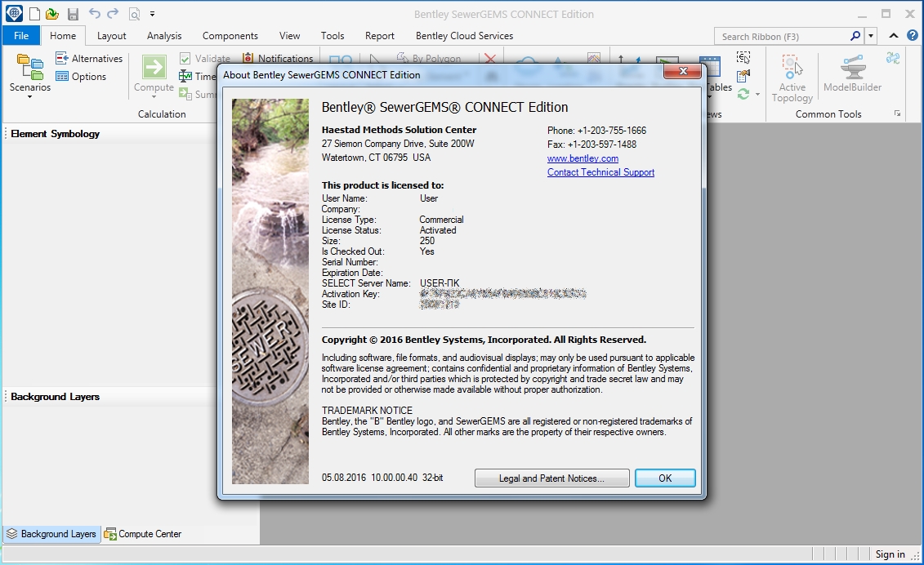Image resolution: width=924 pixels, height=565 pixels.
Task: Undo the last action
Action: tap(94, 13)
